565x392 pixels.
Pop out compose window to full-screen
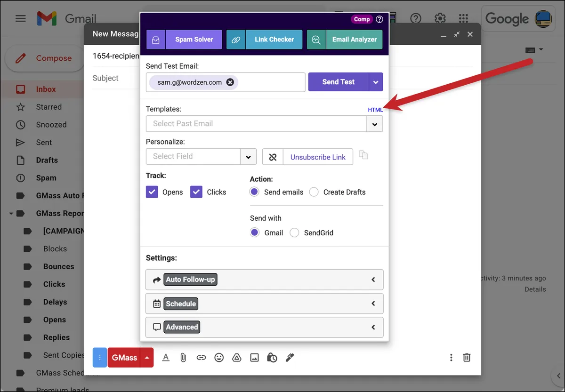pyautogui.click(x=457, y=34)
